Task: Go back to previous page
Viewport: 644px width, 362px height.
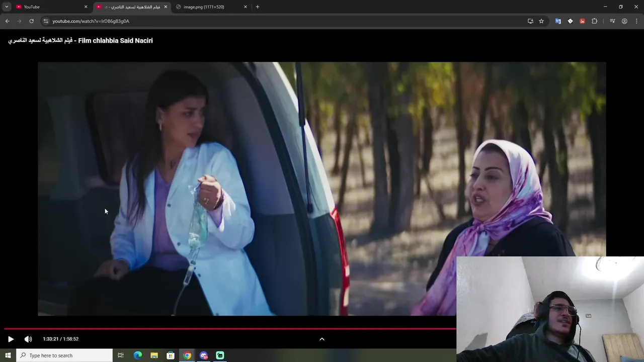Action: [x=7, y=21]
